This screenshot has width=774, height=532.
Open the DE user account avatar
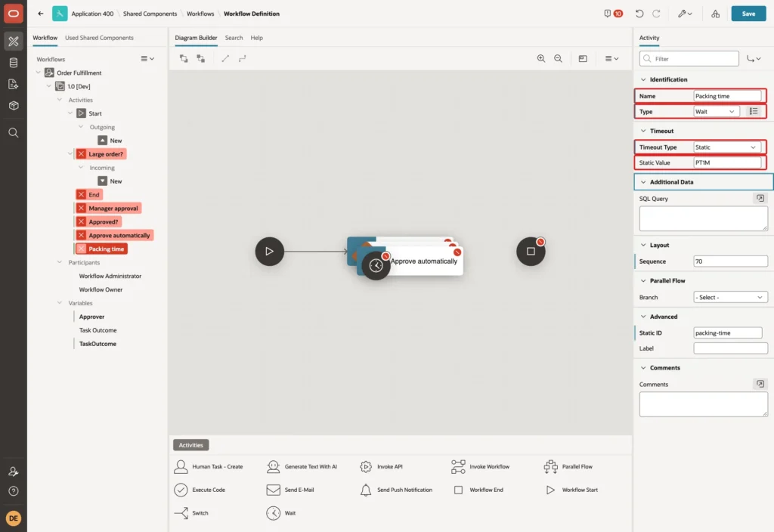coord(14,518)
